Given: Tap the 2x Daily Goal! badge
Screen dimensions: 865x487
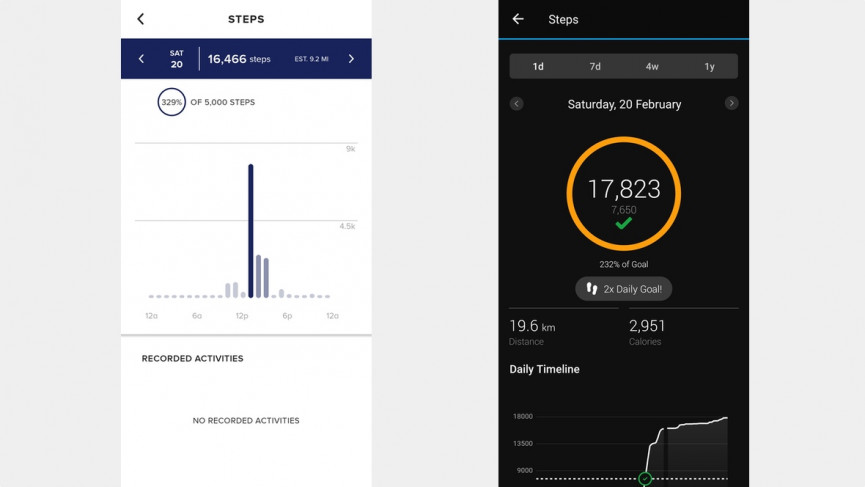Looking at the screenshot, I should [x=623, y=288].
